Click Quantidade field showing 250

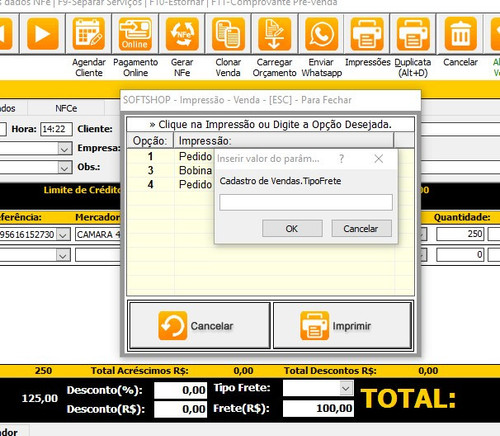460,234
